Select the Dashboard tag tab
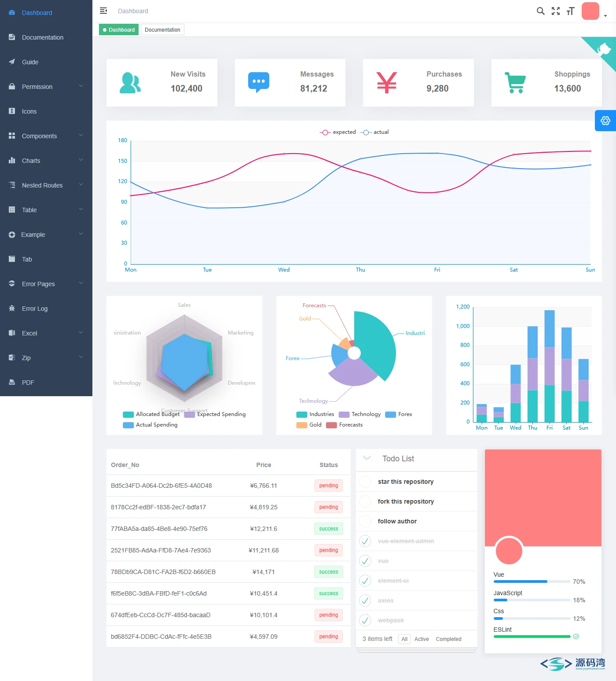Screen dimensions: 616x681 coord(119,30)
